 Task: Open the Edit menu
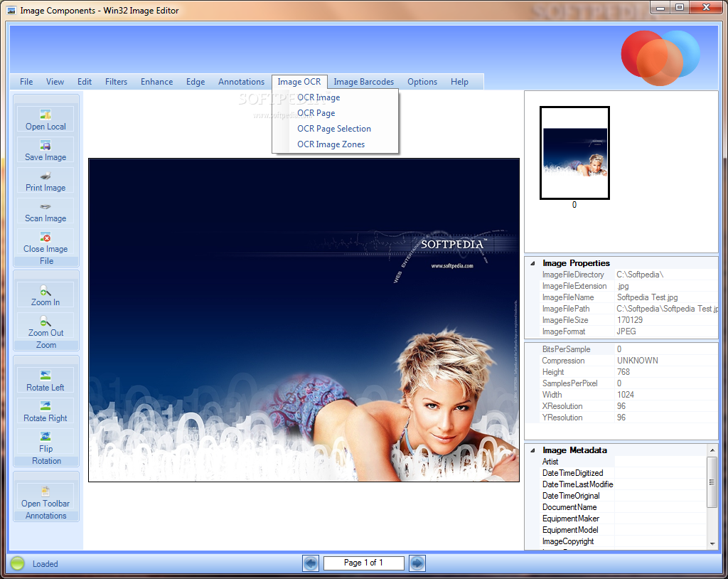pos(85,82)
